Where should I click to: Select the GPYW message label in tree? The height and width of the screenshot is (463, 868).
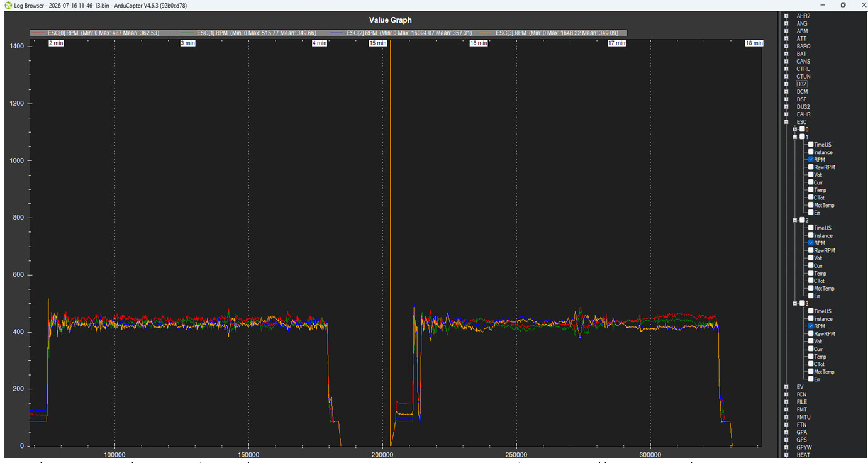point(804,447)
